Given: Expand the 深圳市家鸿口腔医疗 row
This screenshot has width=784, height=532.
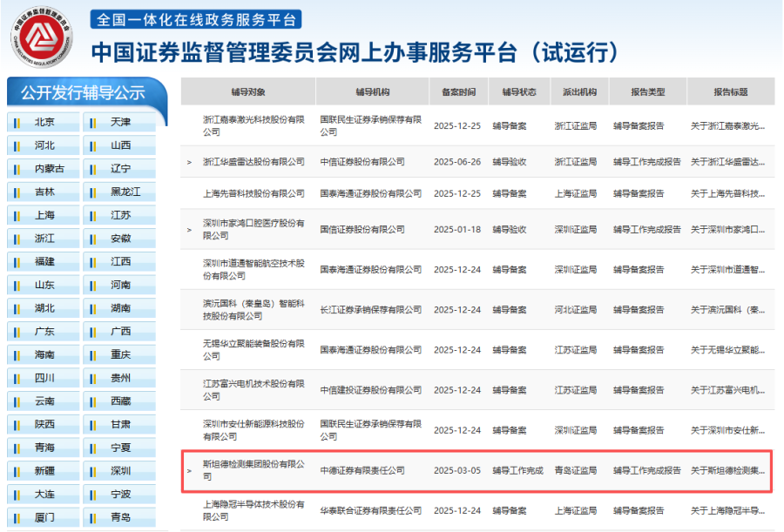Looking at the screenshot, I should click(x=189, y=230).
